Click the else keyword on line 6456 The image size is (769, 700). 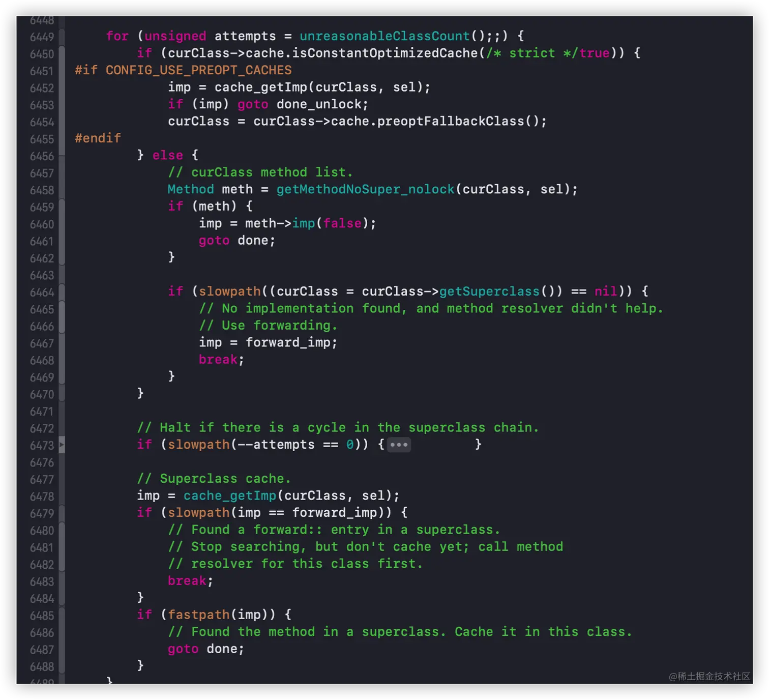[x=168, y=155]
